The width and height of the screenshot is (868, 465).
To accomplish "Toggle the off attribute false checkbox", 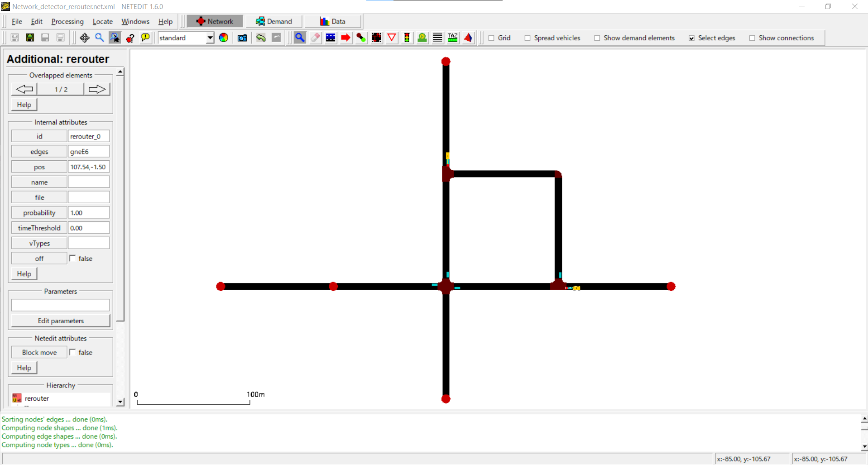I will [x=72, y=258].
